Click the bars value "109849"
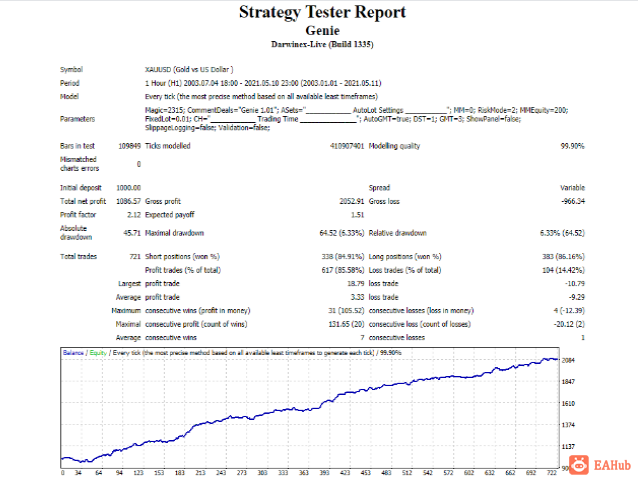This screenshot has height=480, width=640. [x=129, y=146]
